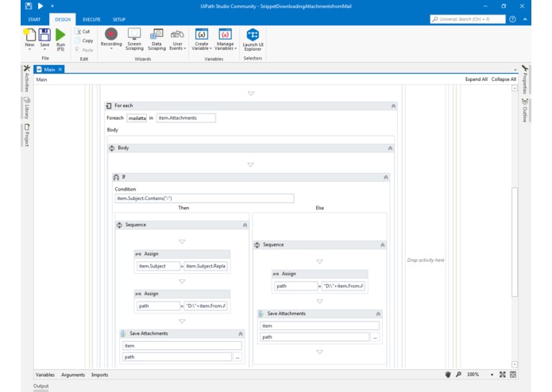Switch to the START ribbon tab
The image size is (552, 392).
pos(34,19)
